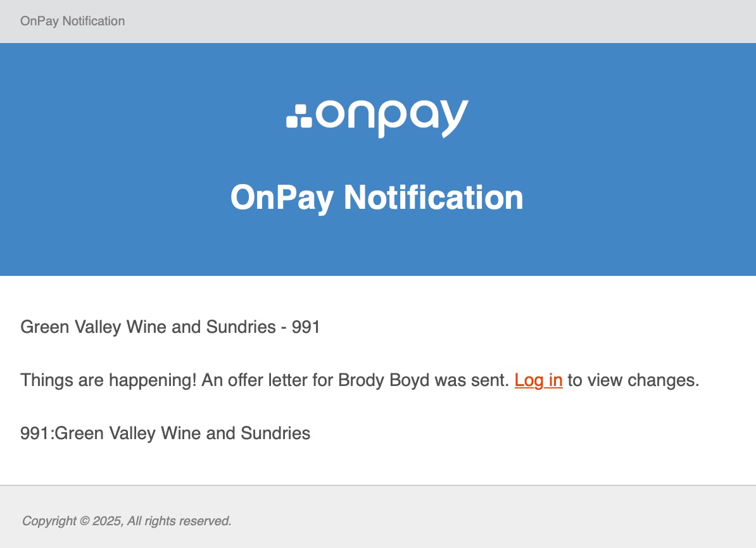This screenshot has height=548, width=756.
Task: Click the word Notification in white heading
Action: pyautogui.click(x=433, y=197)
